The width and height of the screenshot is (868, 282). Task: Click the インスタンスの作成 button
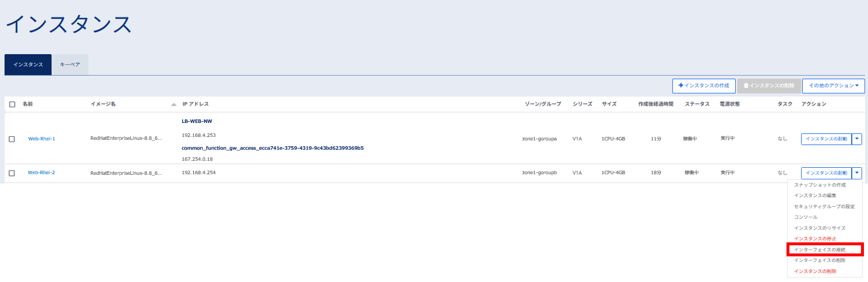704,86
